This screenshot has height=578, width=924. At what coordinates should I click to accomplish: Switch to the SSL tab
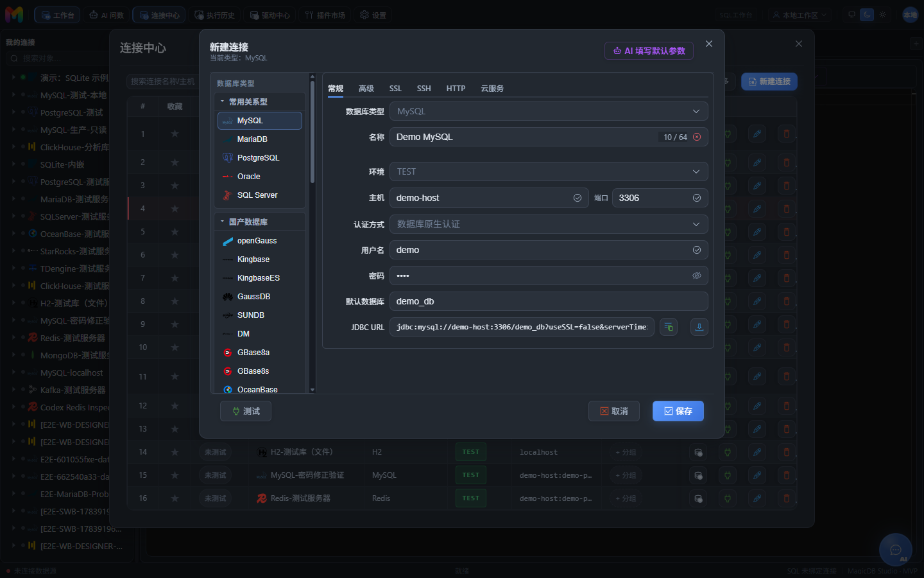[395, 89]
